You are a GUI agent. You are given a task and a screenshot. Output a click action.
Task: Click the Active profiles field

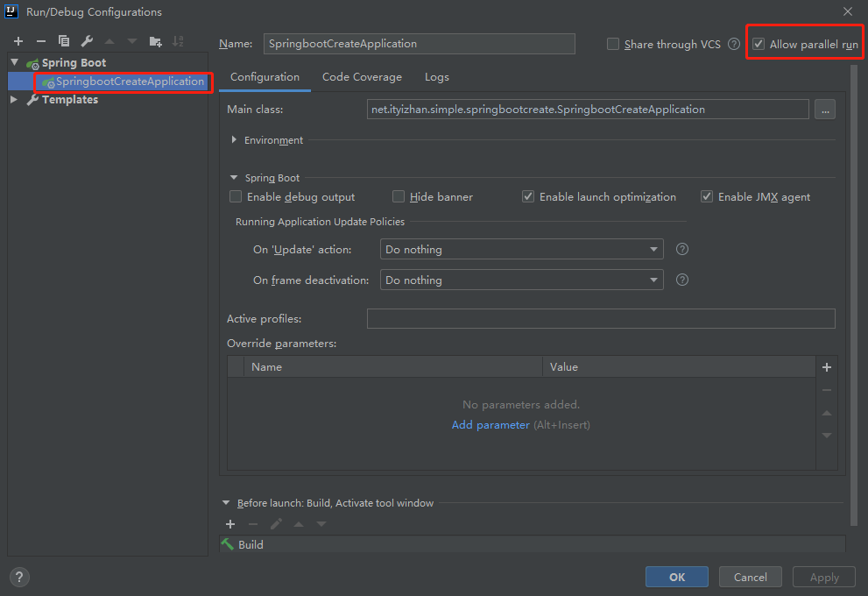601,318
